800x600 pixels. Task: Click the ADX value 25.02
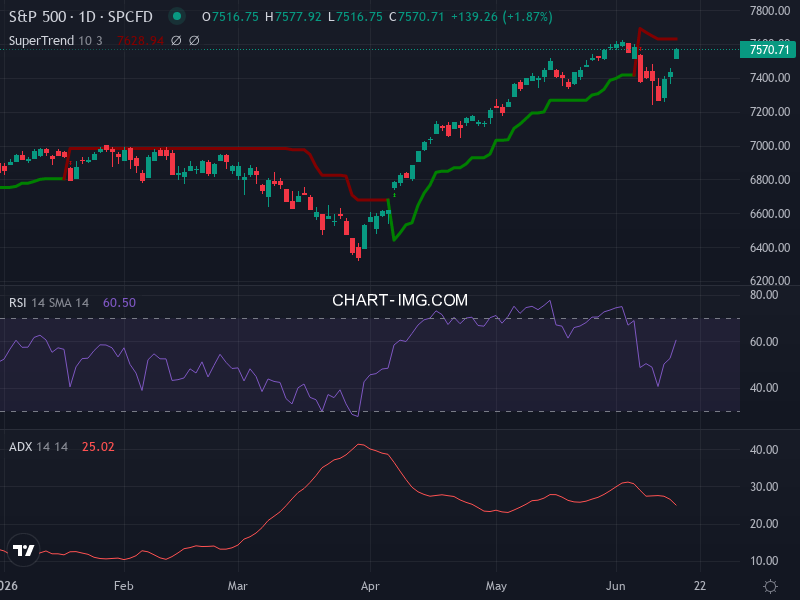coord(98,447)
